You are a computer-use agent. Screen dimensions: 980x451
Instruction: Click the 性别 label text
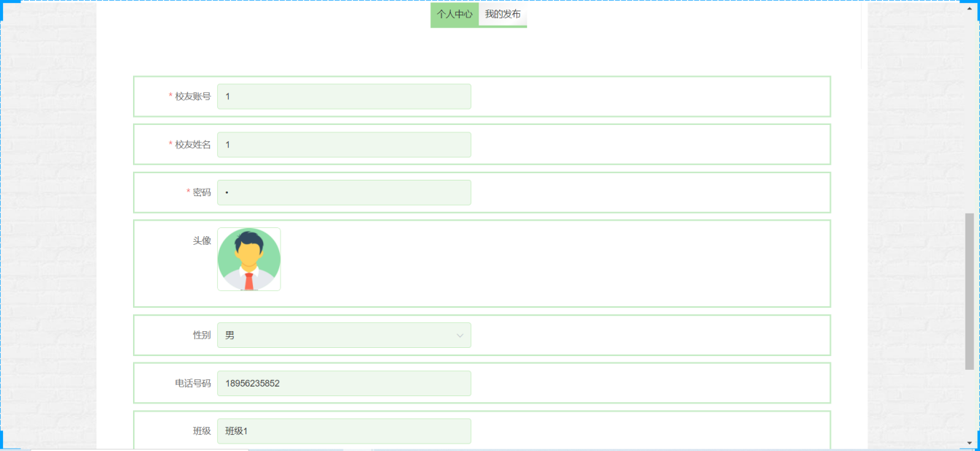point(202,336)
